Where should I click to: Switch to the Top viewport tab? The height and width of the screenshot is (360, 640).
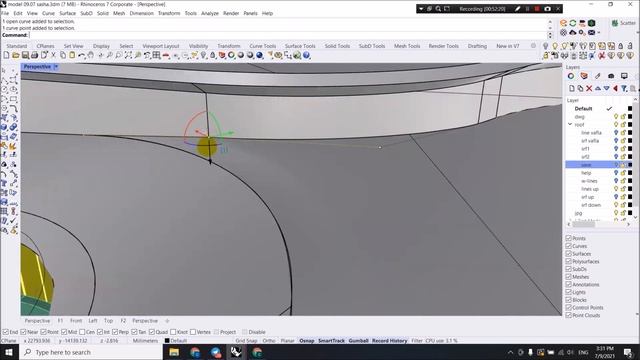point(108,321)
